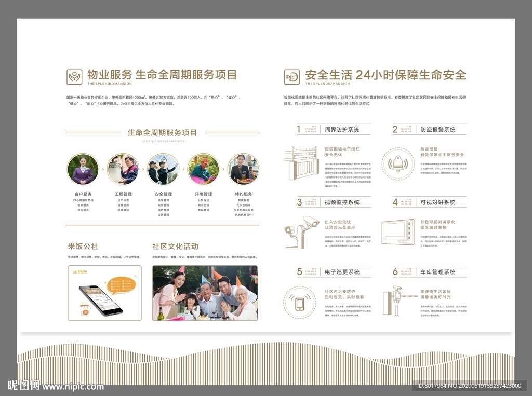532x396 pixels.
Task: Click the property service hands-heart icon
Action: click(74, 77)
